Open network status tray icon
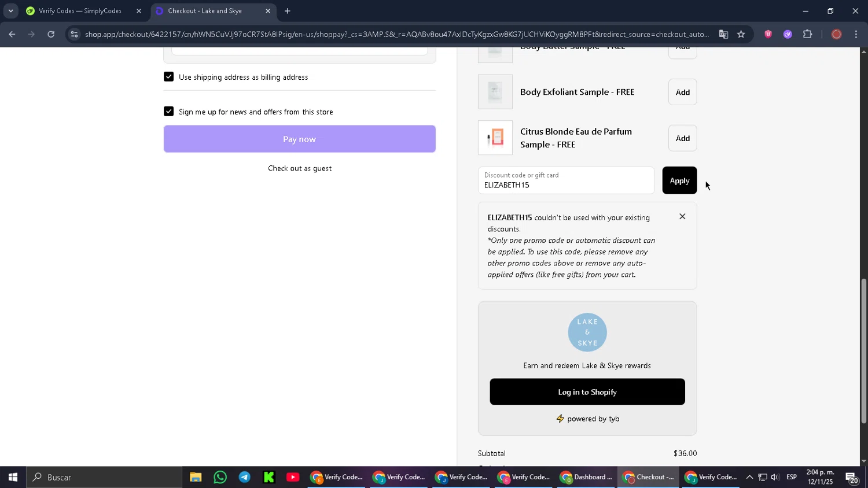Image resolution: width=868 pixels, height=488 pixels. pos(763,478)
